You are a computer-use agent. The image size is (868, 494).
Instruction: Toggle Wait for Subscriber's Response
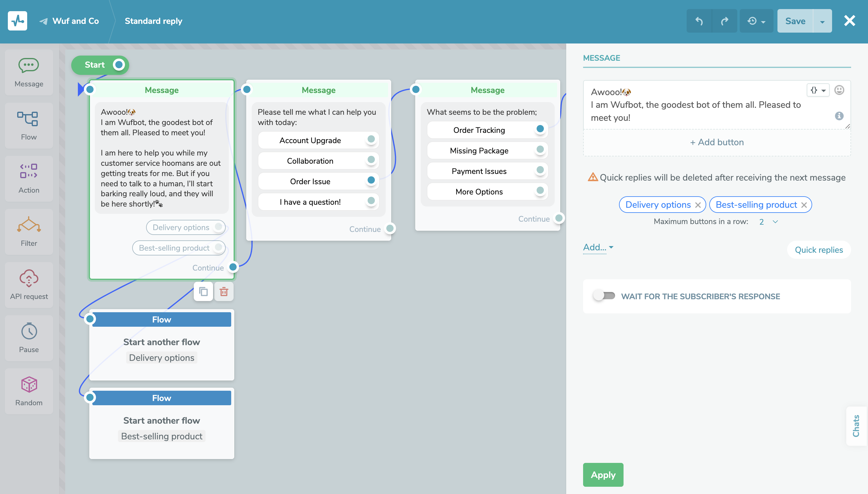603,296
